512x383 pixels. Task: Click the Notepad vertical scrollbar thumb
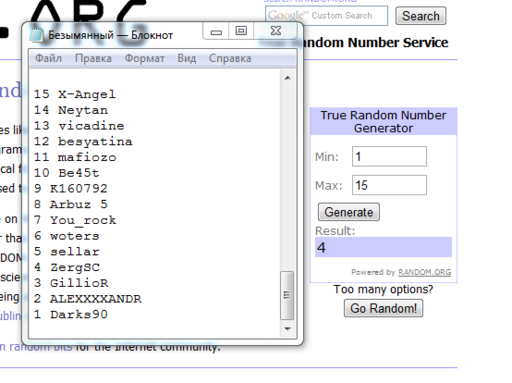(x=287, y=295)
